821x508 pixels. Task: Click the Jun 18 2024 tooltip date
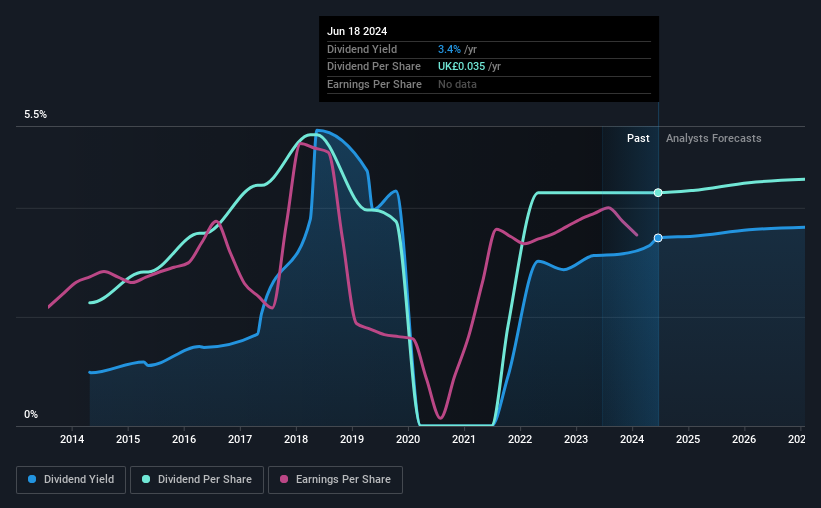tap(357, 31)
